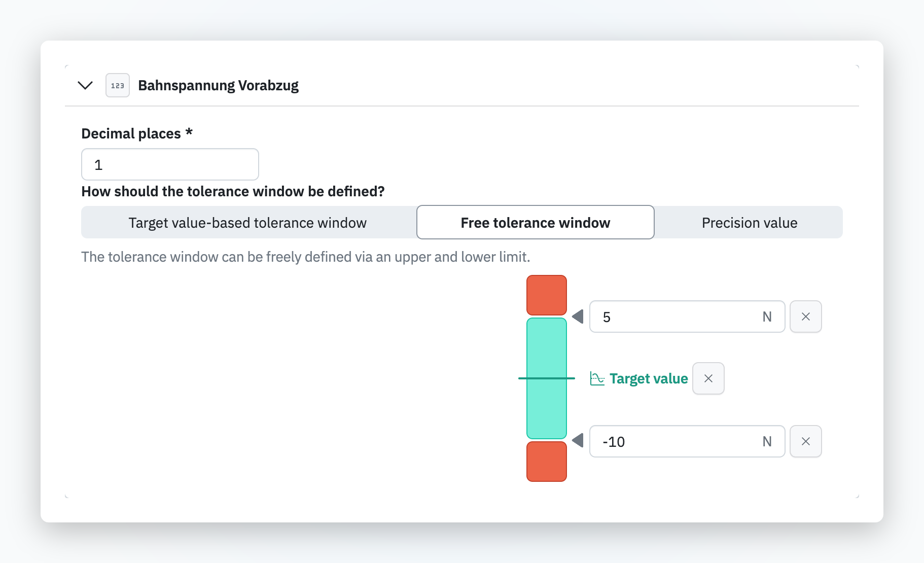The height and width of the screenshot is (563, 924).
Task: Click the lower limit field showing -10
Action: [687, 441]
